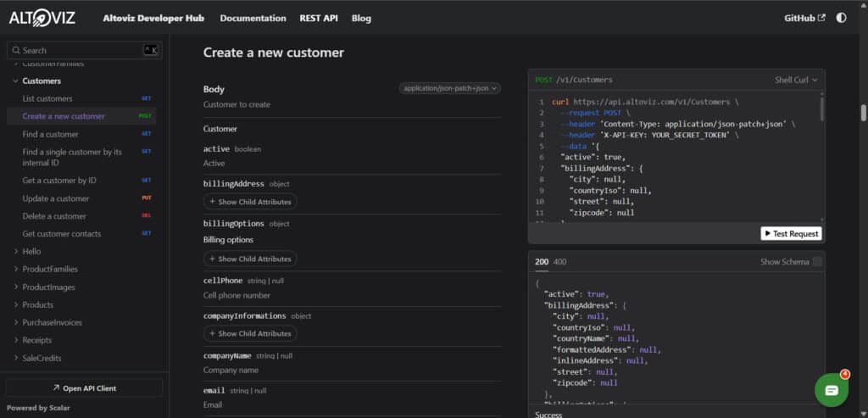Open the Shell Curl language dropdown

(x=796, y=80)
